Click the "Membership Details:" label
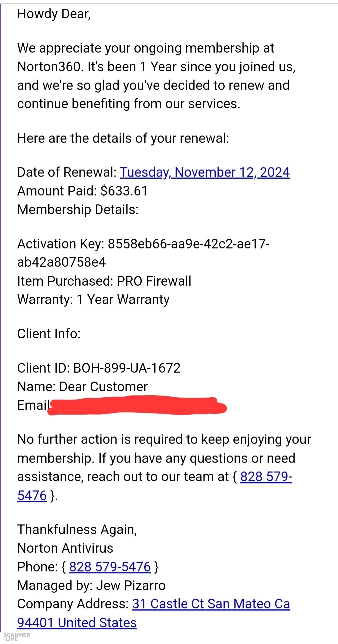338x644 pixels. pos(78,210)
